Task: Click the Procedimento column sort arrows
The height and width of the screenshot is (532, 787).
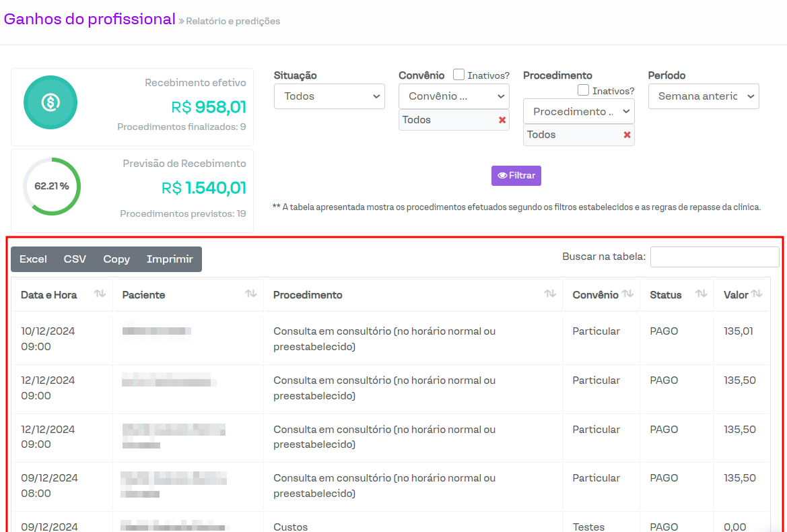Action: pos(550,294)
